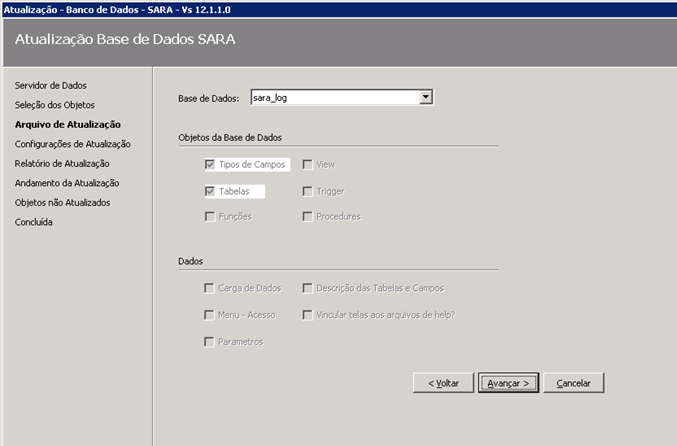Enable the View checkbox
The height and width of the screenshot is (446, 677).
coord(307,164)
